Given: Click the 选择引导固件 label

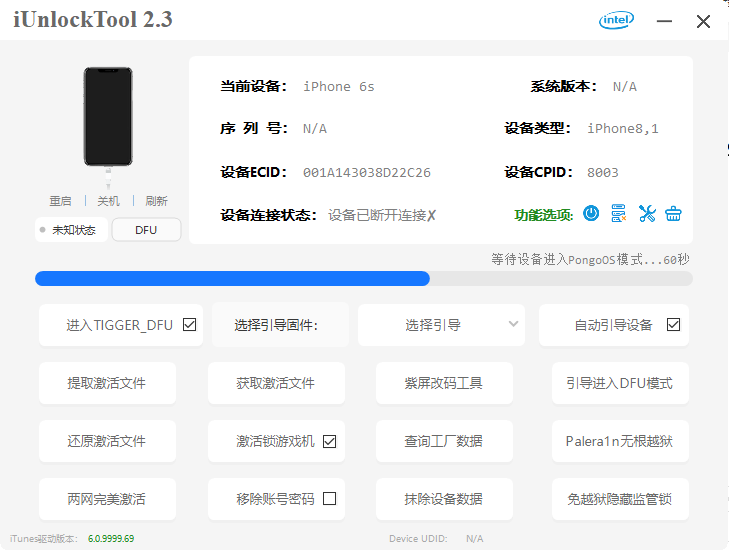Looking at the screenshot, I should click(276, 325).
